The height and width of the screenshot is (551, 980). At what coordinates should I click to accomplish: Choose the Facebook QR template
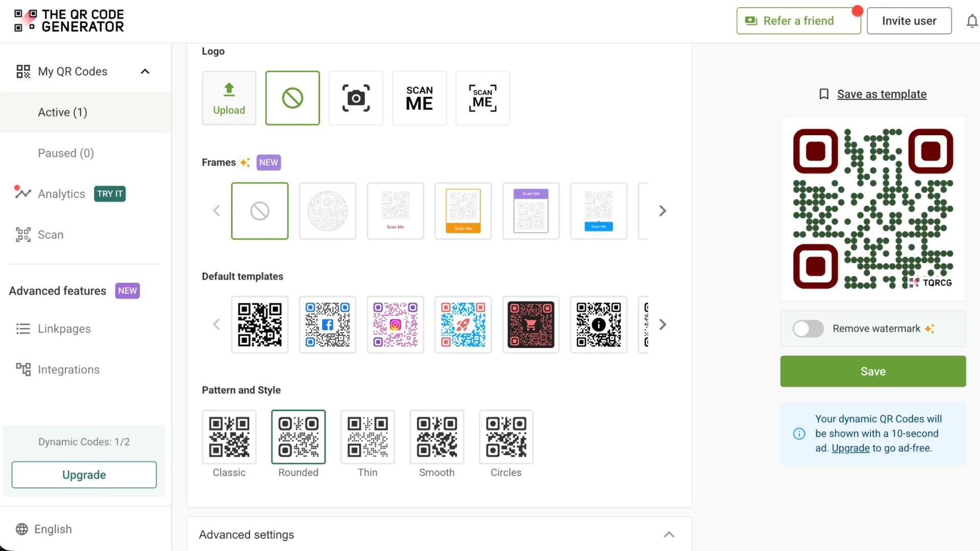[328, 324]
